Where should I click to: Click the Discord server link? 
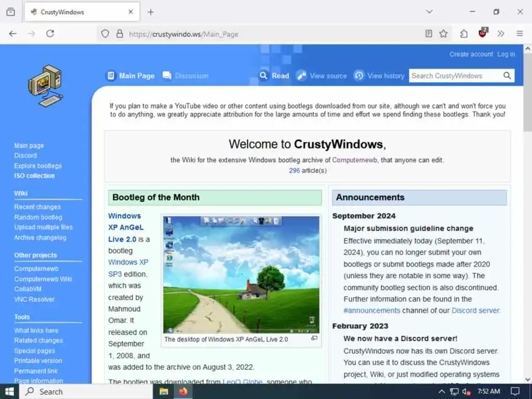tap(475, 311)
